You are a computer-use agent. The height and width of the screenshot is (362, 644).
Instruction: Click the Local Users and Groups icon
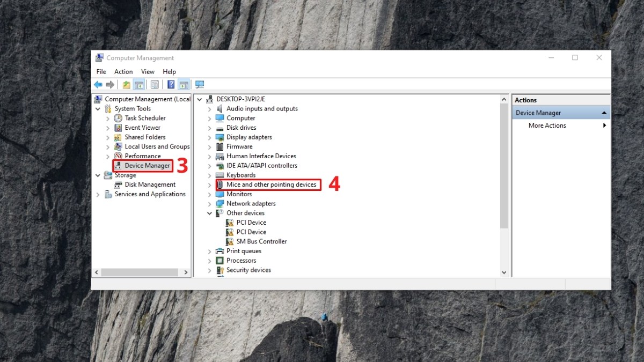[x=118, y=146]
